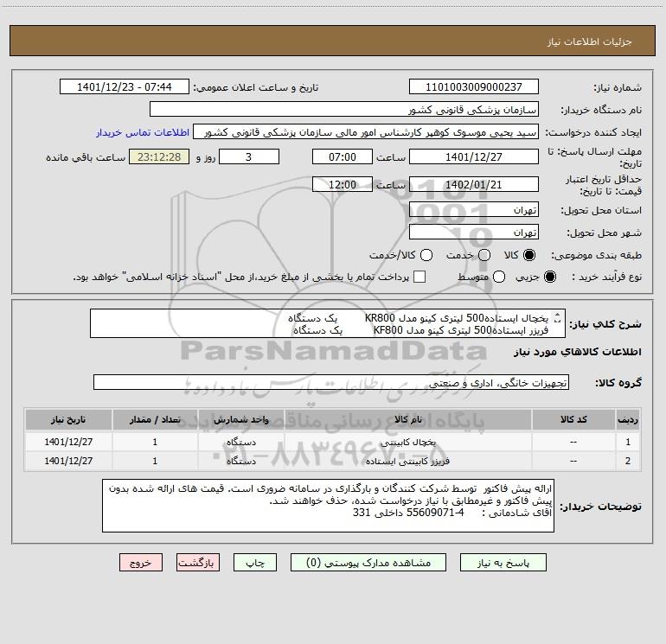666x644 pixels.
Task: Click the واحد شمارش column header
Action: tap(240, 420)
